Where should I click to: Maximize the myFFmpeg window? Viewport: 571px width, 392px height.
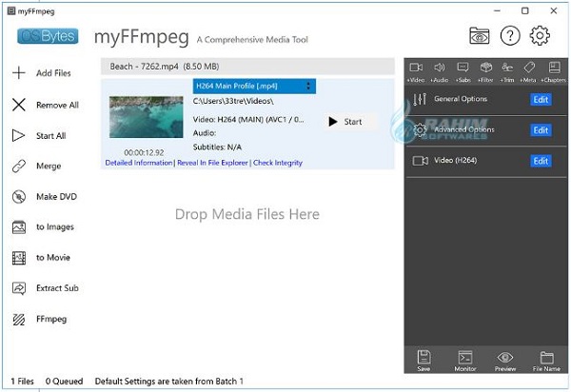tap(524, 10)
